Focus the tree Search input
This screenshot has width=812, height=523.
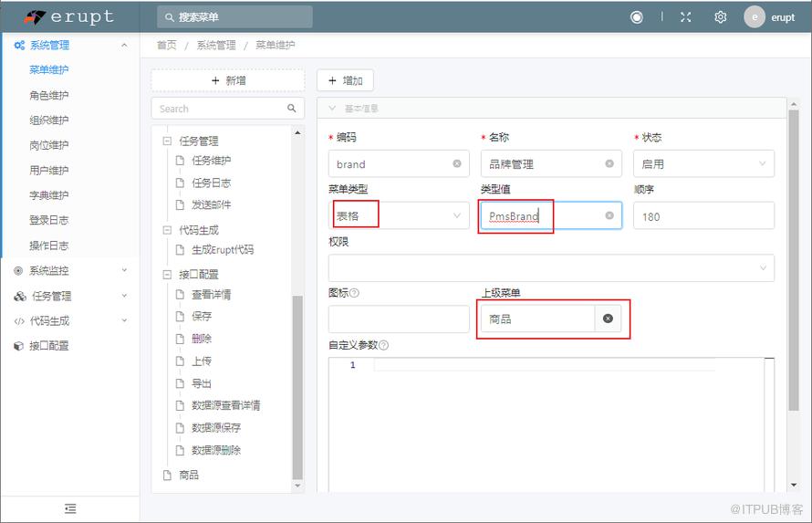(220, 109)
